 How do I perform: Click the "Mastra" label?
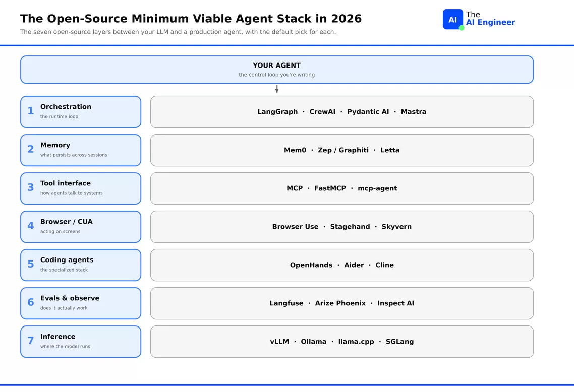(x=414, y=112)
